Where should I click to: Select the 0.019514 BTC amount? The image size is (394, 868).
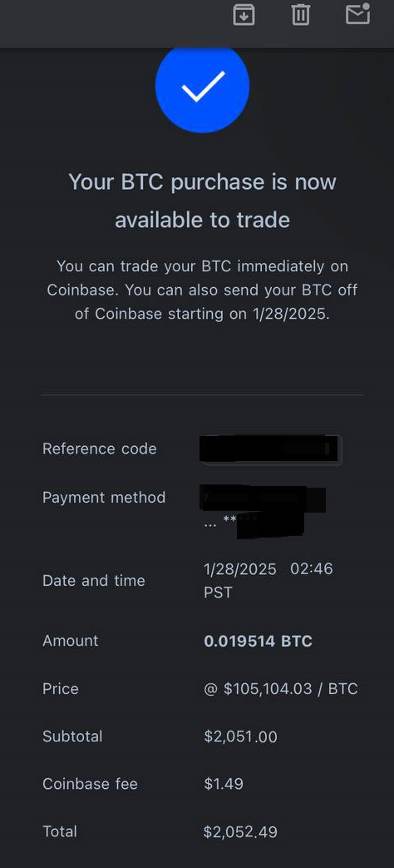click(258, 641)
